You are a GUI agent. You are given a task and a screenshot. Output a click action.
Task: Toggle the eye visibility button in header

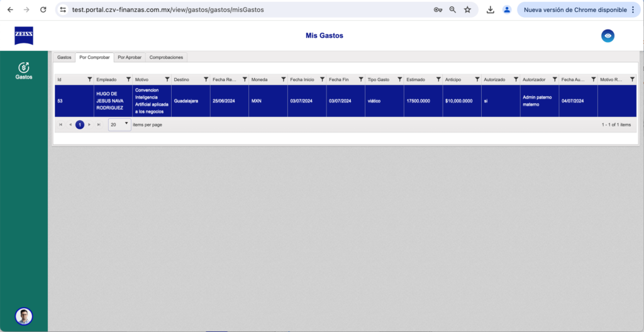(608, 36)
